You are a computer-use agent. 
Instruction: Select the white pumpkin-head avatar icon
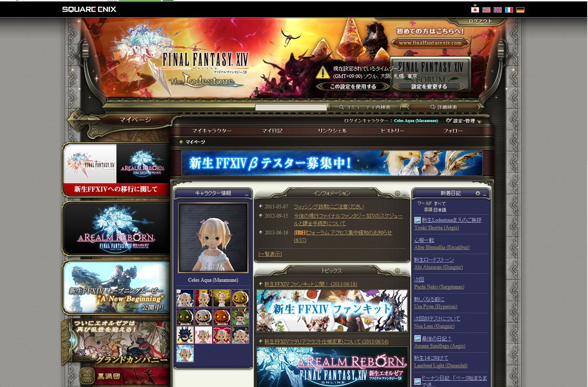pyautogui.click(x=203, y=317)
